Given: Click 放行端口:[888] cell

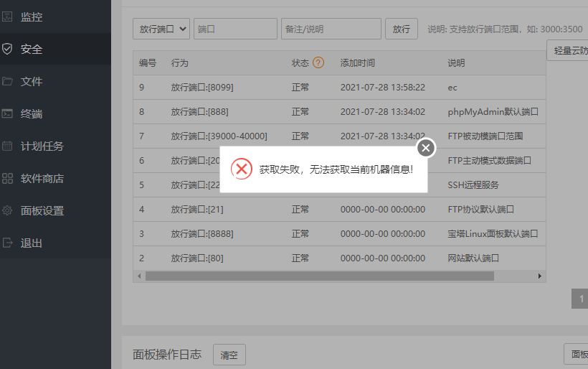Looking at the screenshot, I should coord(199,112).
